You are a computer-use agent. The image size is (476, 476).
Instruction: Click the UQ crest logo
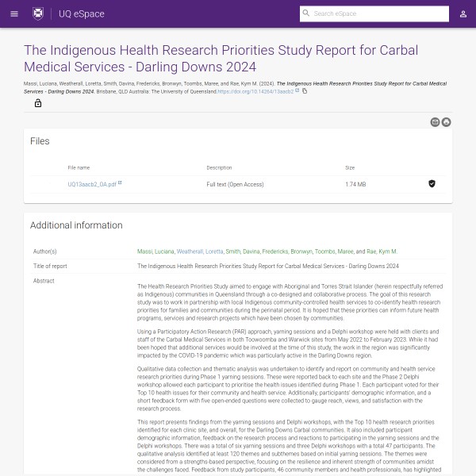(x=38, y=14)
